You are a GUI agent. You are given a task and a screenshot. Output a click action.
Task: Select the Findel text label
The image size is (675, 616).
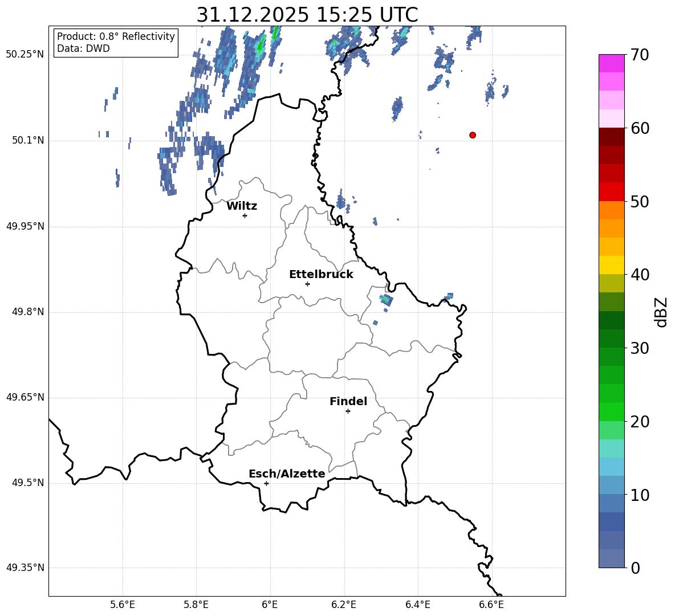pyautogui.click(x=348, y=402)
